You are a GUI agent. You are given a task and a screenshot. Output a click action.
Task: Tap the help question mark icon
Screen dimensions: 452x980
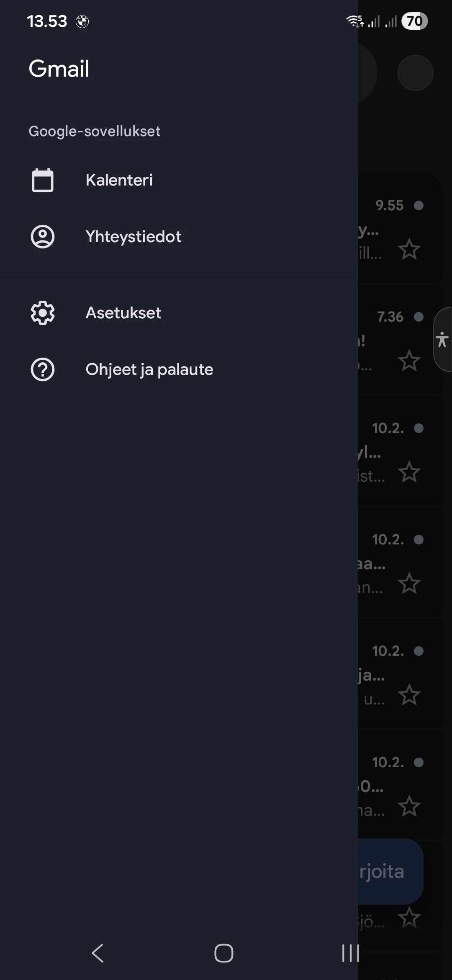[x=43, y=369]
